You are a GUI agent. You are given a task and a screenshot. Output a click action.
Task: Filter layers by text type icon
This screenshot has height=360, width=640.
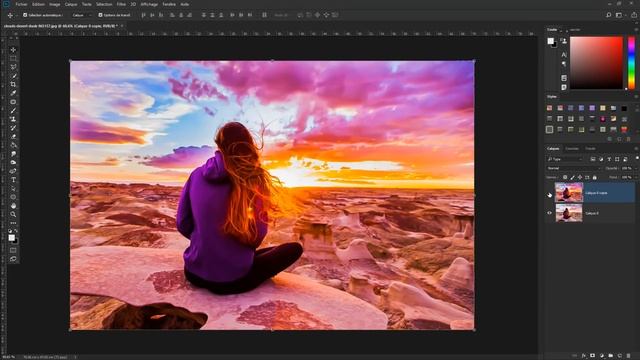tap(609, 159)
